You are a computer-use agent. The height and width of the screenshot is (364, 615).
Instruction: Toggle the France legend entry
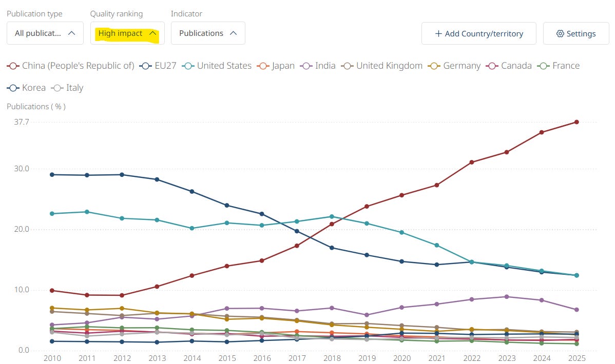(x=559, y=66)
